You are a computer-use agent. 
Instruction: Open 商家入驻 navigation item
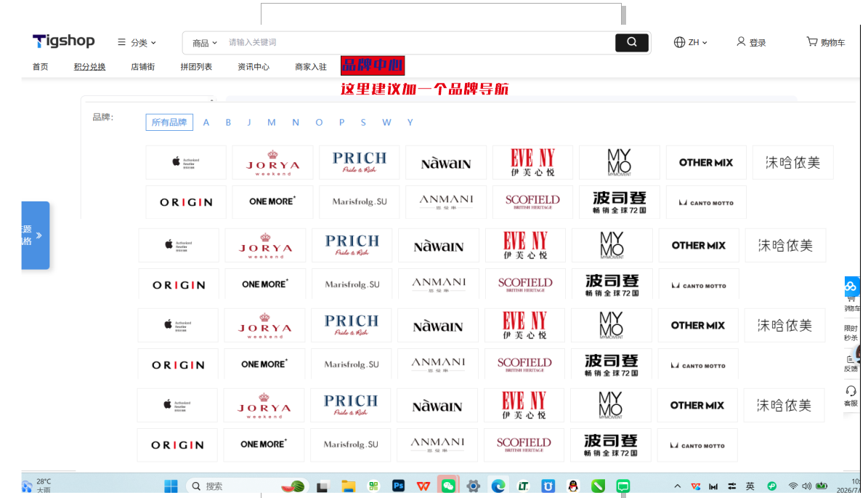click(x=311, y=67)
